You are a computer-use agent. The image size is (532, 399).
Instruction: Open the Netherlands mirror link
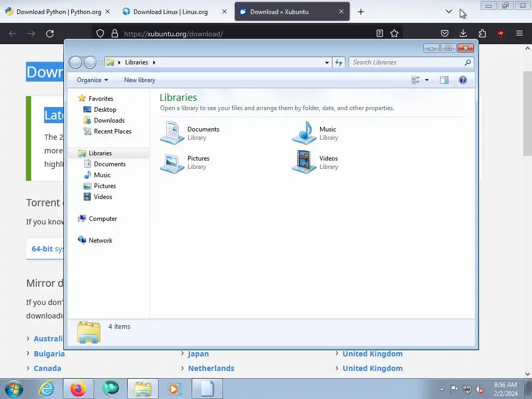tap(211, 368)
